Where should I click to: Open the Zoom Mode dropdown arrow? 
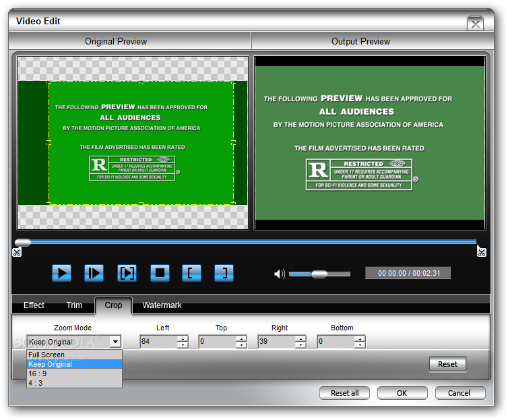click(115, 342)
